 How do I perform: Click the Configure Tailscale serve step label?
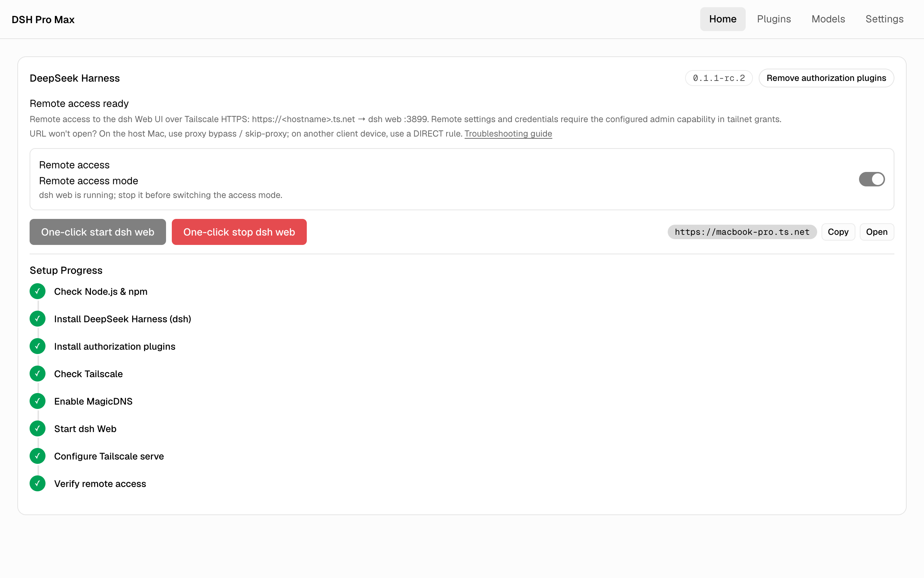click(109, 456)
